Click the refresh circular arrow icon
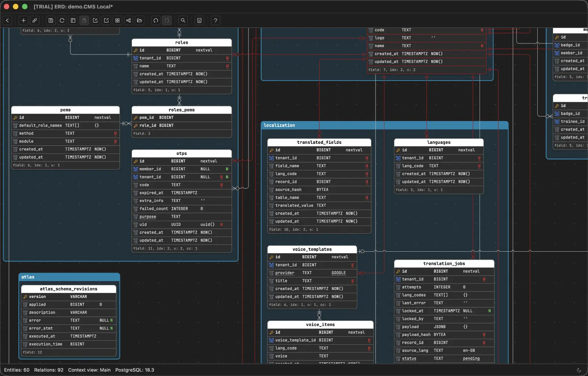Viewport: 588px width, 376px height. click(62, 21)
